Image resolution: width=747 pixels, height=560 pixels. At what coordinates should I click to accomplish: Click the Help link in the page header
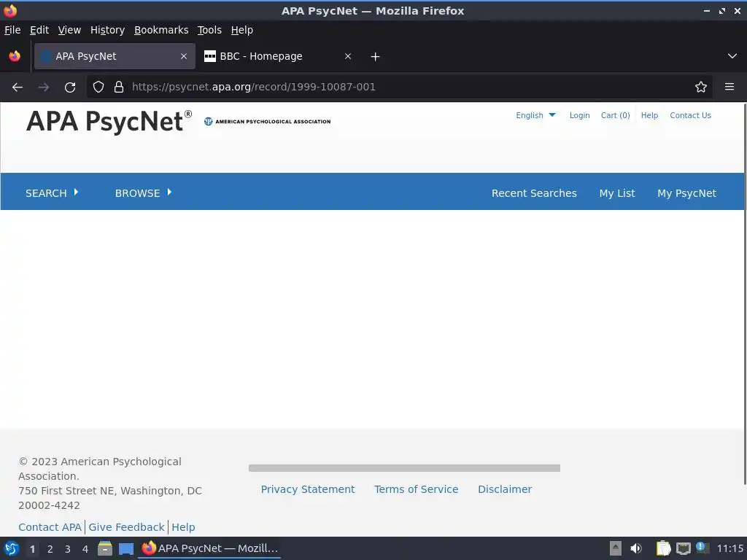pos(649,115)
